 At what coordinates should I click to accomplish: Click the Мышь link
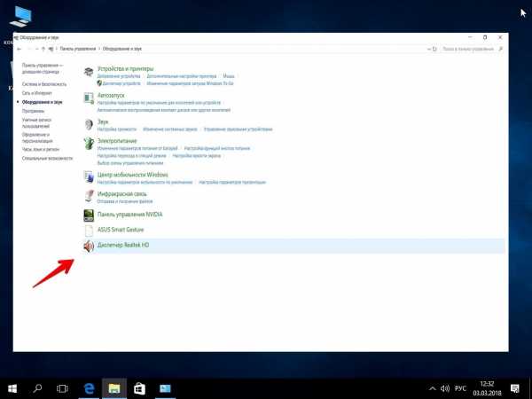[229, 76]
